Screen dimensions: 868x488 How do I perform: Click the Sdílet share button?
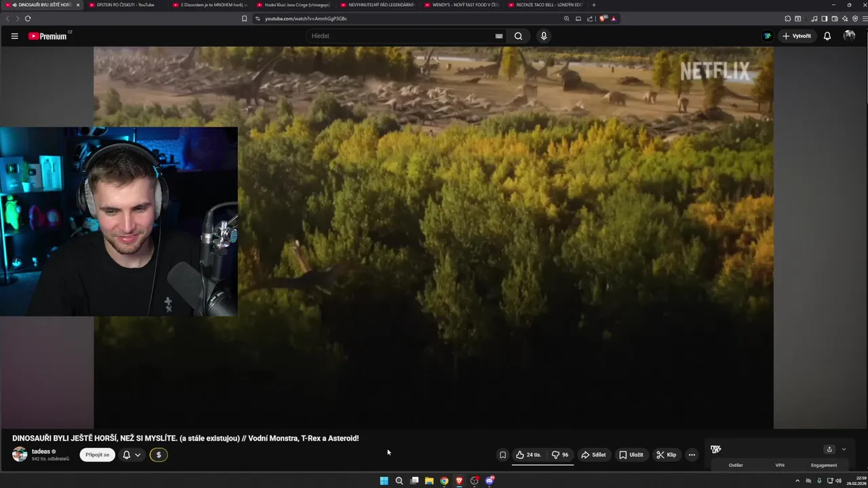pos(593,455)
